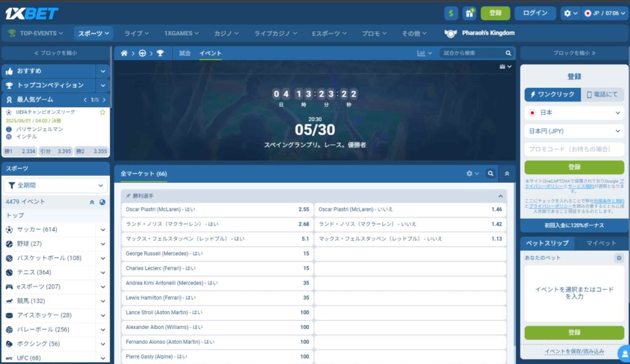Image resolution: width=630 pixels, height=364 pixels.
Task: Open the banner view toggle dropdown
Action: (506, 66)
